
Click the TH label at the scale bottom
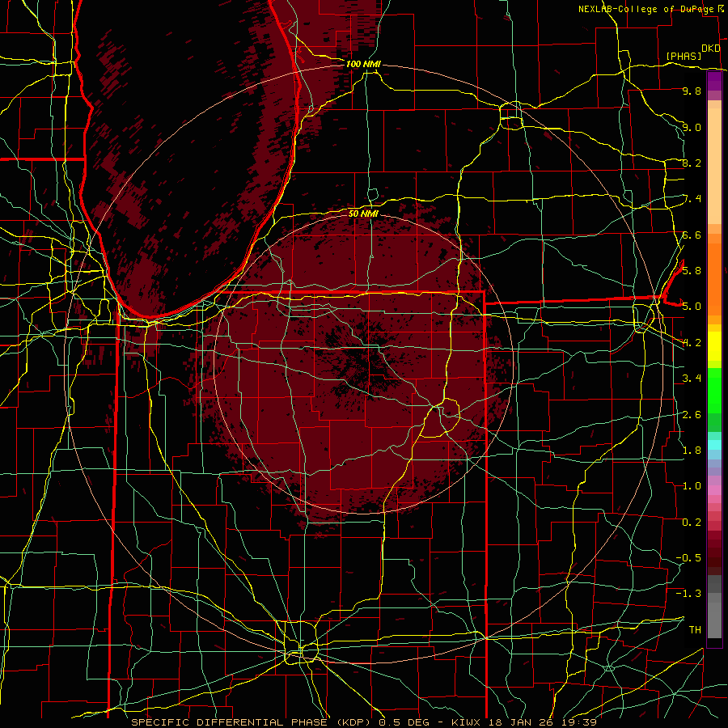[x=695, y=629]
